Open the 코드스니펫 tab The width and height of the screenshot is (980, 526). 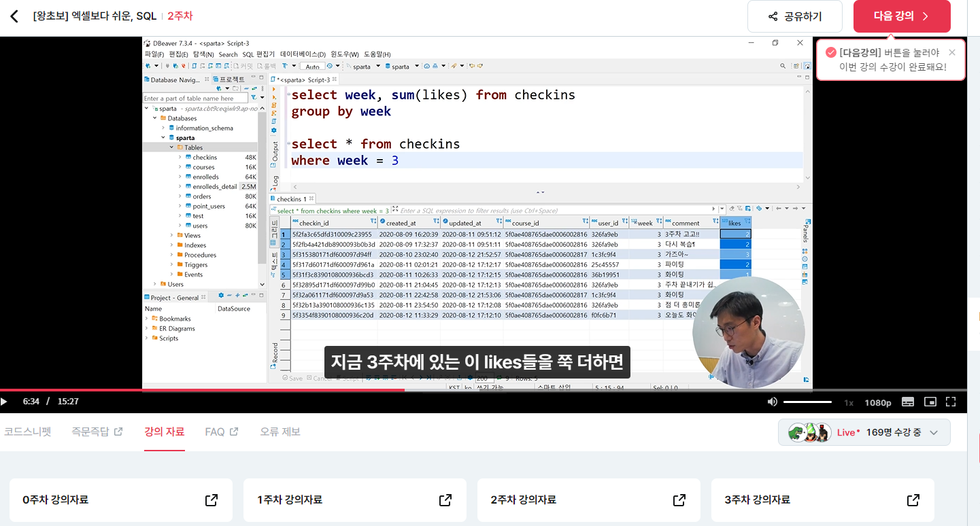click(27, 432)
